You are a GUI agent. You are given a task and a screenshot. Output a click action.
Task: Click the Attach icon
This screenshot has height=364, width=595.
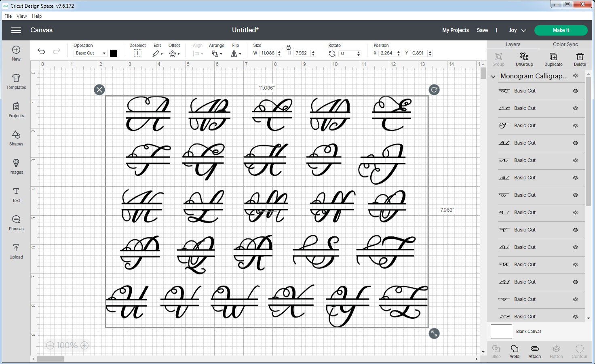click(x=534, y=351)
